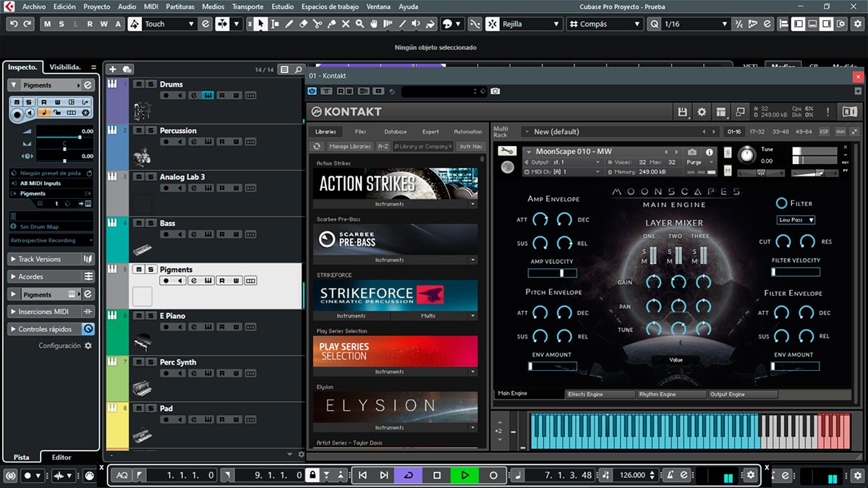This screenshot has width=868, height=488.
Task: Click the Kontakt save floppy icon
Action: click(x=682, y=112)
